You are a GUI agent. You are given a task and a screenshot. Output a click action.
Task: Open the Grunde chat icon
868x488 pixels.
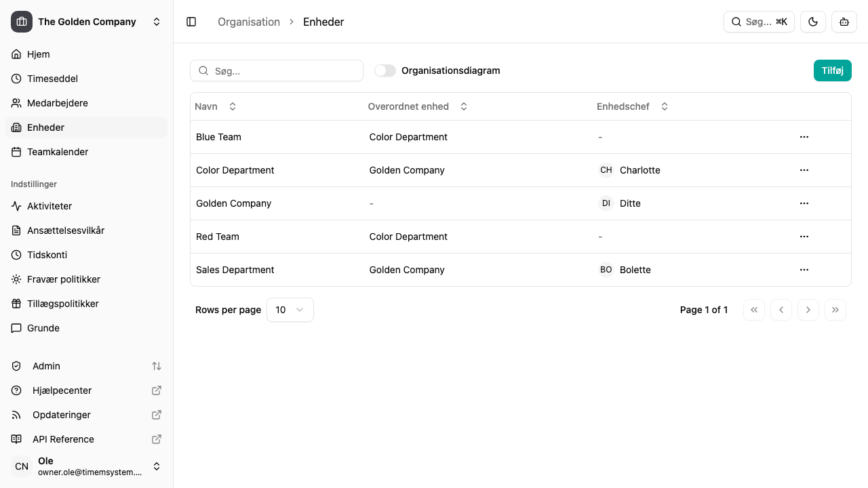[x=16, y=328]
